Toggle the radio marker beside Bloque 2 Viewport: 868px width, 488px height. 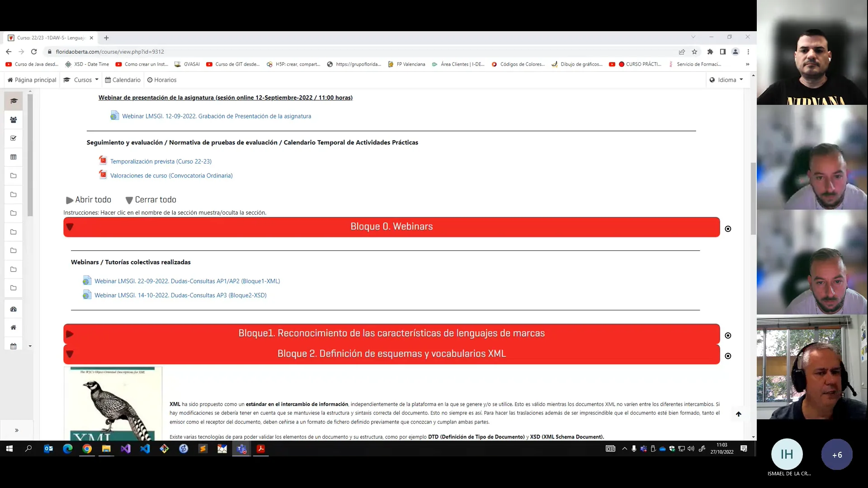(x=728, y=356)
